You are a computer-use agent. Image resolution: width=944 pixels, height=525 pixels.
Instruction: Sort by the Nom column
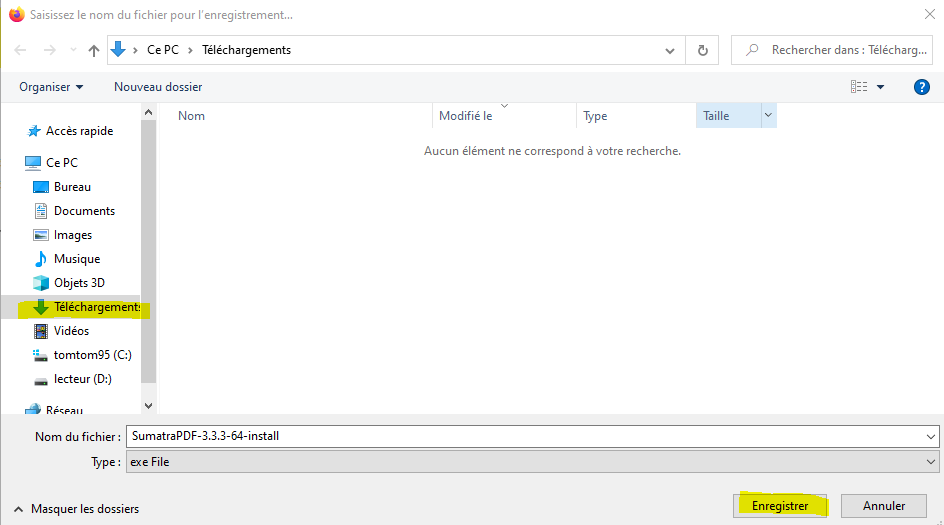click(191, 116)
